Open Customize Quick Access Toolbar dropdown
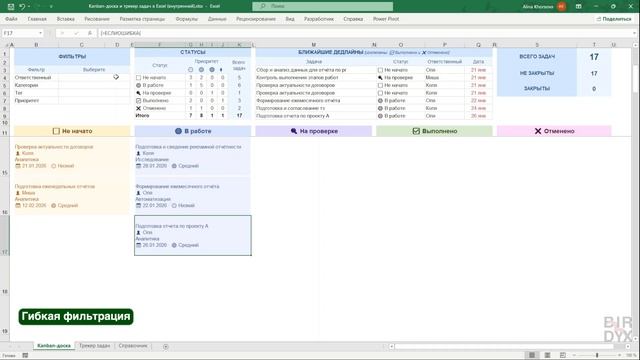640x360 pixels. coord(51,7)
